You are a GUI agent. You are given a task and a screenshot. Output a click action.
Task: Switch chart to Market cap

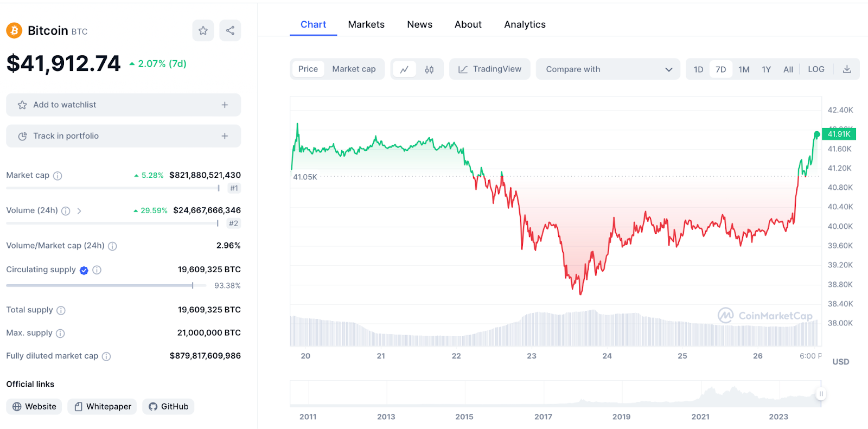tap(354, 69)
